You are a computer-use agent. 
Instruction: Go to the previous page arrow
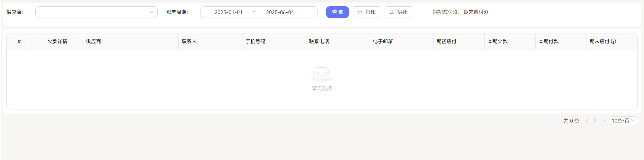point(586,121)
